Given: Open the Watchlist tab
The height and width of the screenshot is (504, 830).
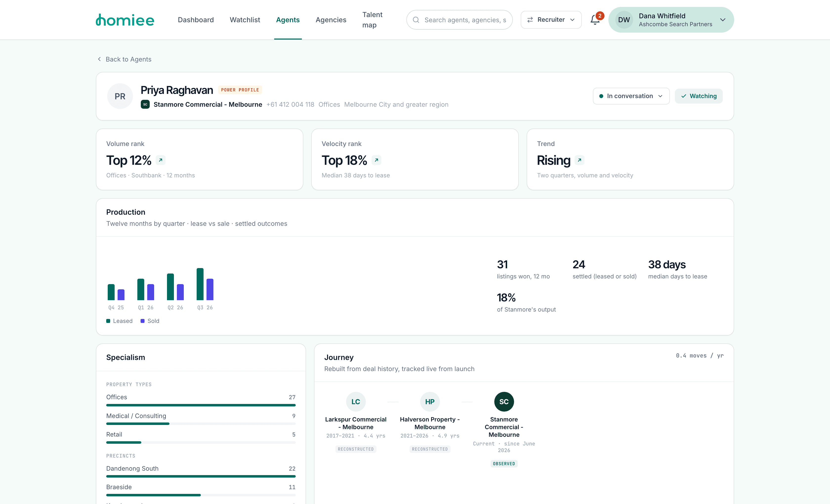Looking at the screenshot, I should tap(245, 20).
